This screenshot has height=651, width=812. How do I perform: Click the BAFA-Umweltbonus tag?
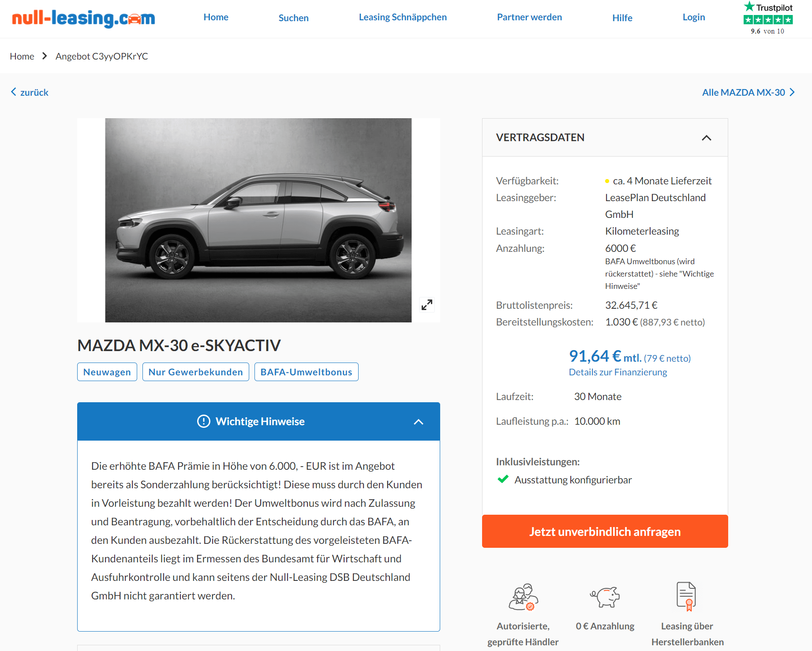pyautogui.click(x=306, y=372)
